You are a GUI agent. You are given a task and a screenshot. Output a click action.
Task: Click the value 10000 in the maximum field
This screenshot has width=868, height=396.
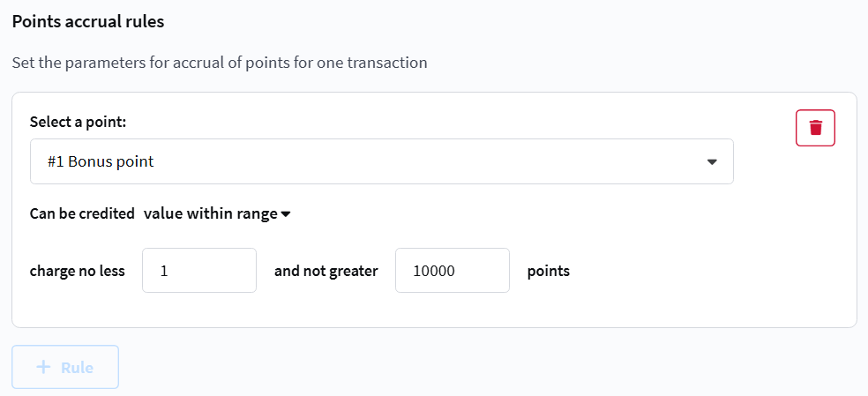434,272
